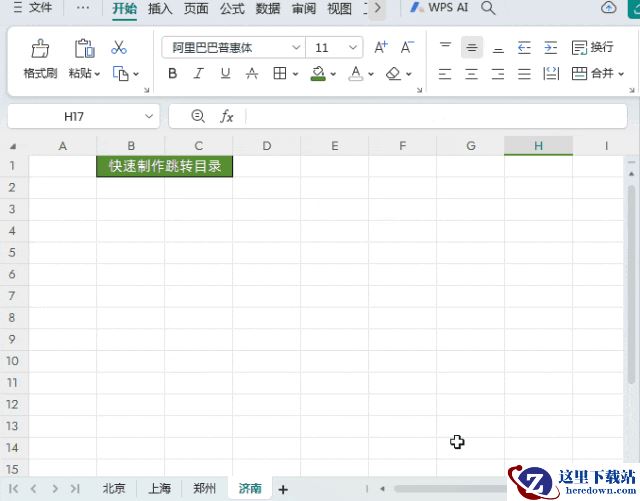This screenshot has height=501, width=640.
Task: Switch to the View (视图) tab
Action: 340,8
